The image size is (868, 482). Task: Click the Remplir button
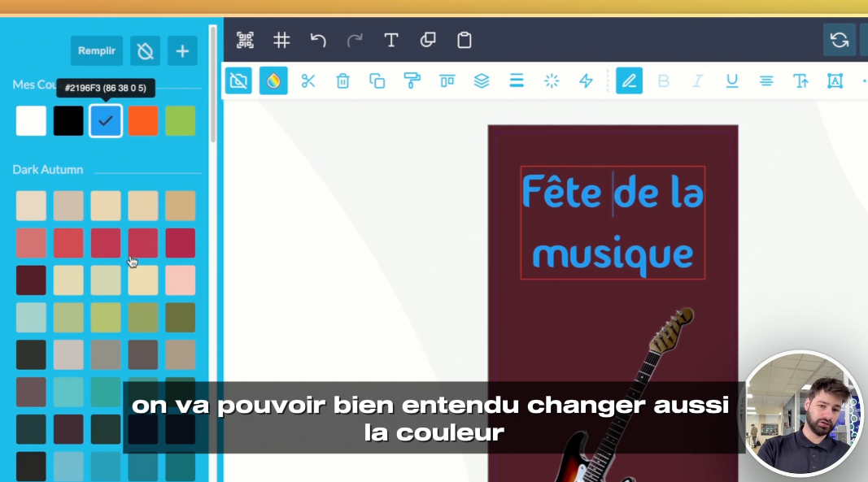[97, 51]
